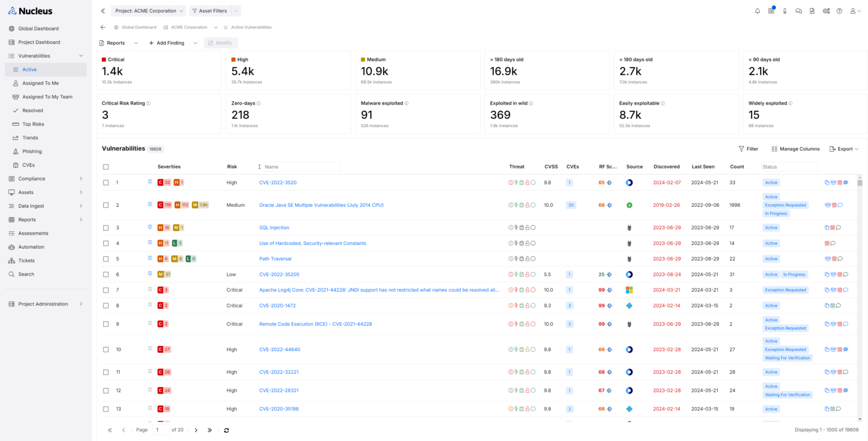Image resolution: width=868 pixels, height=441 pixels.
Task: Select the checkbox for the Apache Log4j row
Action: [x=106, y=289]
